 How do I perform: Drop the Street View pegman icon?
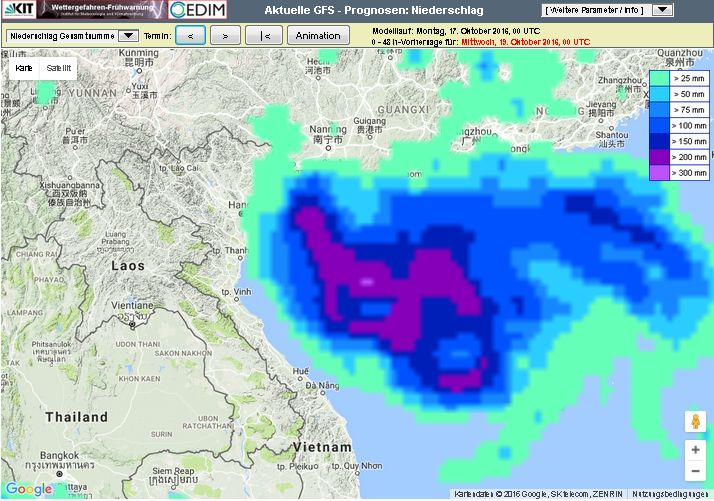(695, 421)
